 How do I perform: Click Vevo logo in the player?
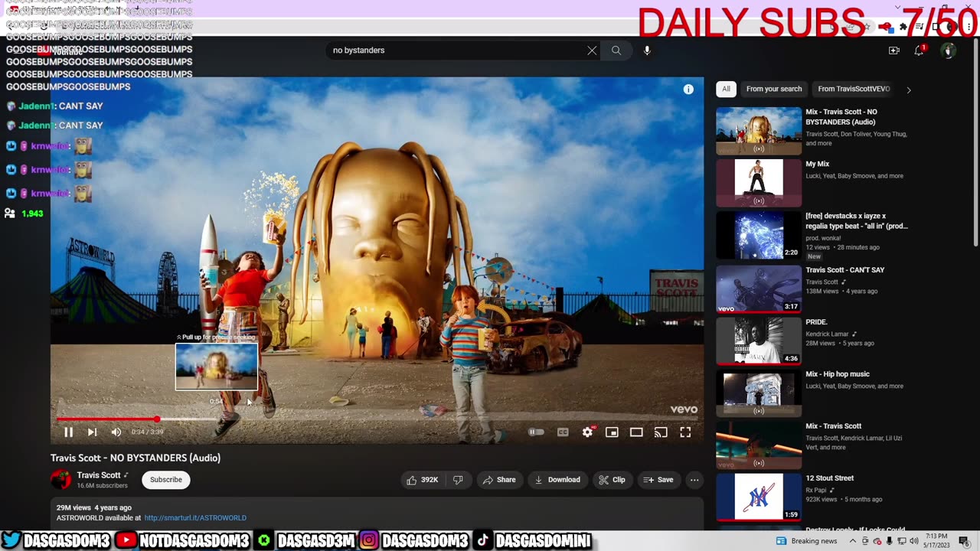tap(684, 409)
